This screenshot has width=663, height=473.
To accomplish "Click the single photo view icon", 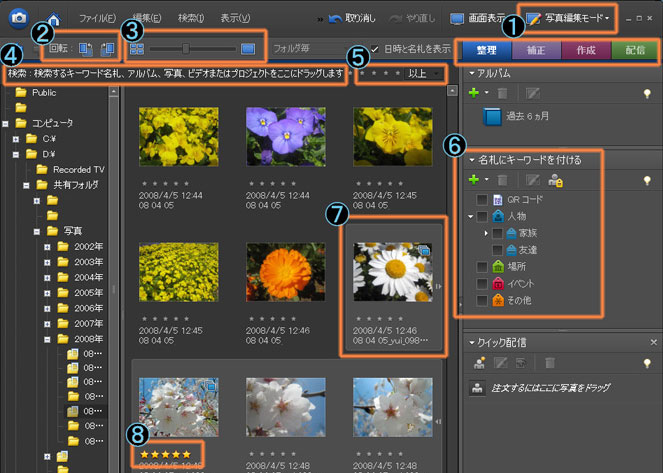I will tap(248, 48).
